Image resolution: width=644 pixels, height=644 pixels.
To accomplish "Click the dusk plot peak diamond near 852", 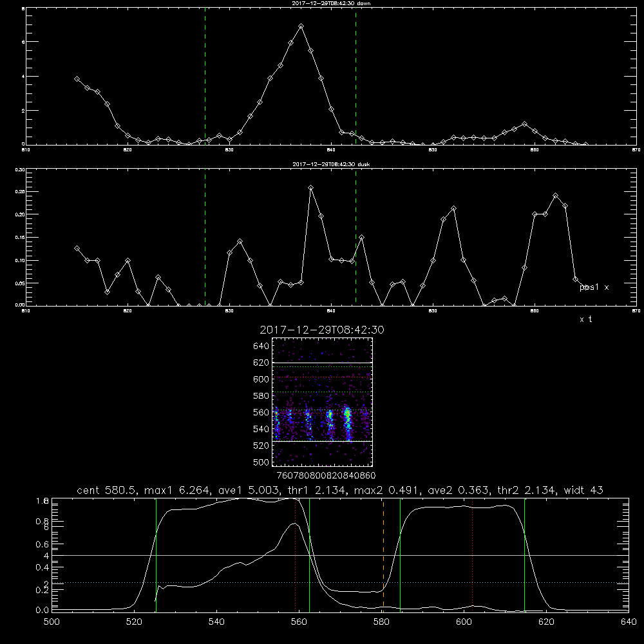I will tap(454, 209).
